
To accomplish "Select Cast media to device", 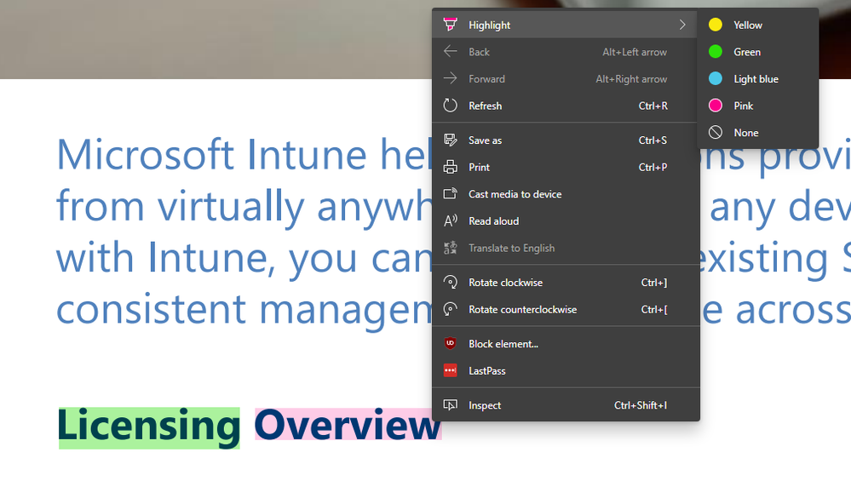I will pyautogui.click(x=565, y=194).
